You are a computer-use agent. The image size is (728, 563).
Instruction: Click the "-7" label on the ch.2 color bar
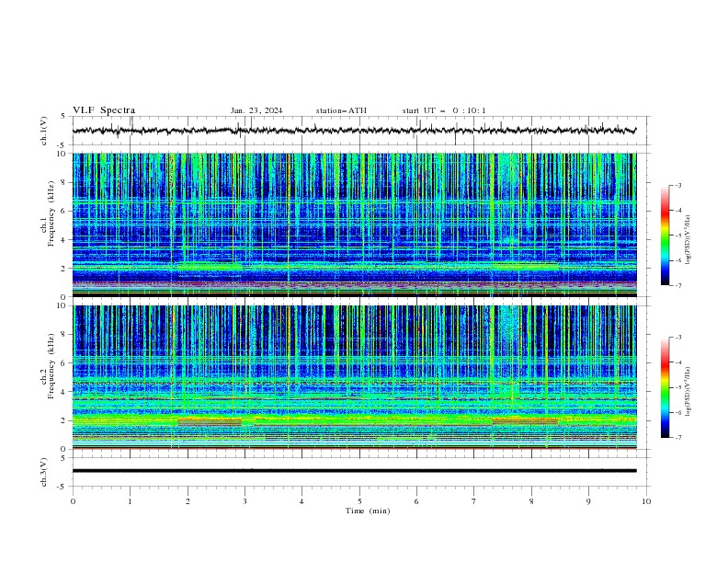click(x=678, y=438)
